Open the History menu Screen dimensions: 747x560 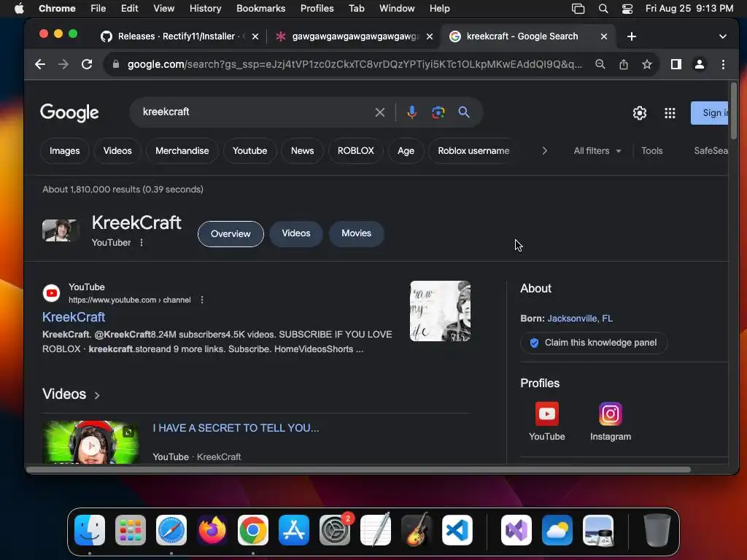[x=205, y=9]
